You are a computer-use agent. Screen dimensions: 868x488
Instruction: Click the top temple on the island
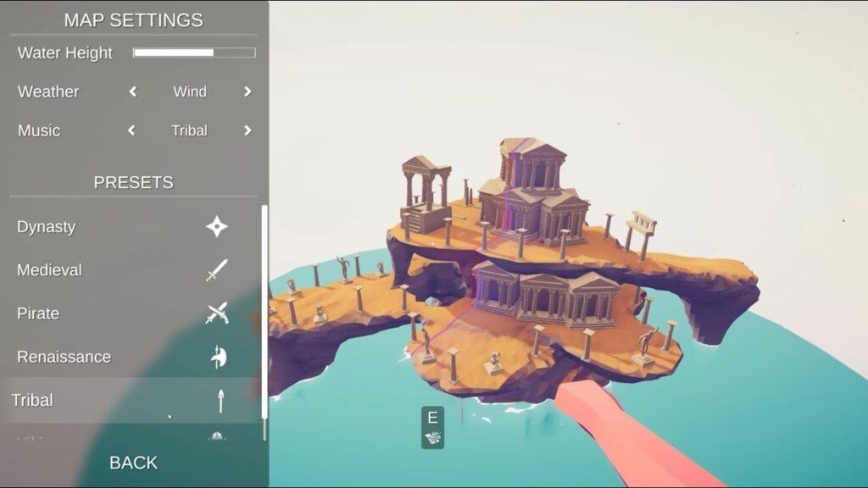click(x=531, y=164)
